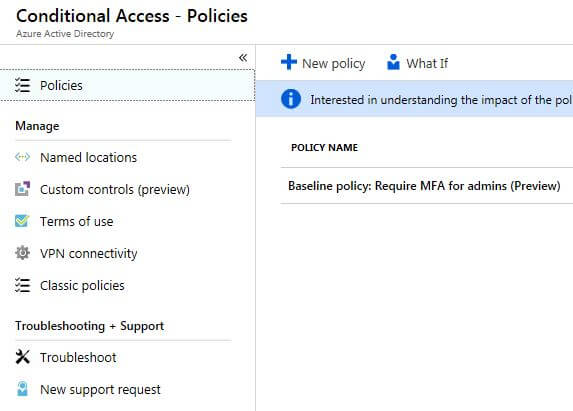Open Baseline policy: Require MFA for admins
The image size is (573, 411).
424,186
